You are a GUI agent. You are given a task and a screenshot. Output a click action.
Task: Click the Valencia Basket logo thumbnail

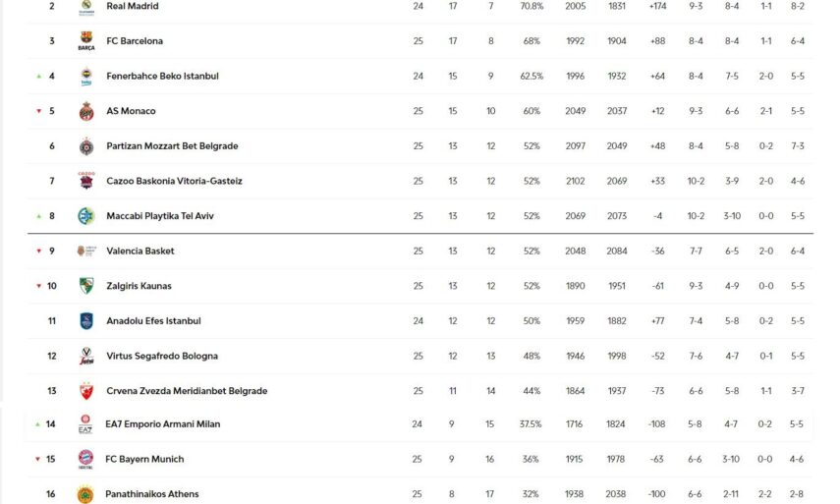coord(85,252)
